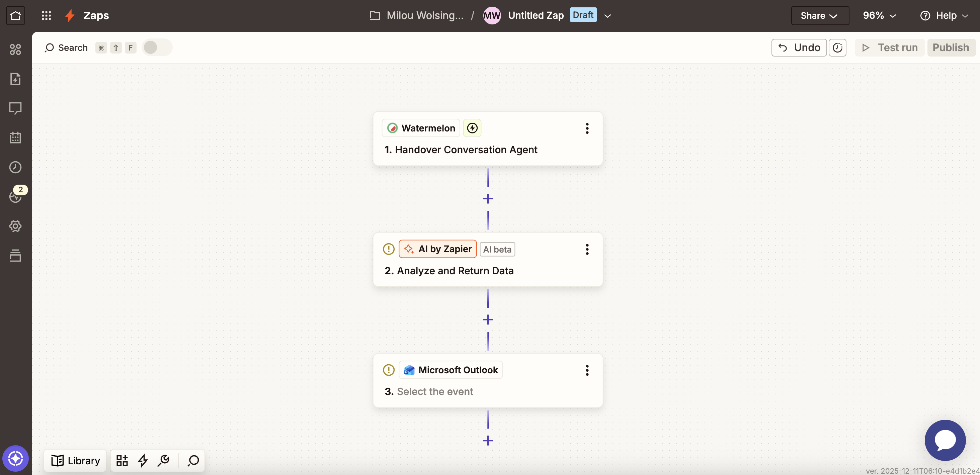
Task: Expand the chevron next to Draft badge
Action: click(607, 16)
